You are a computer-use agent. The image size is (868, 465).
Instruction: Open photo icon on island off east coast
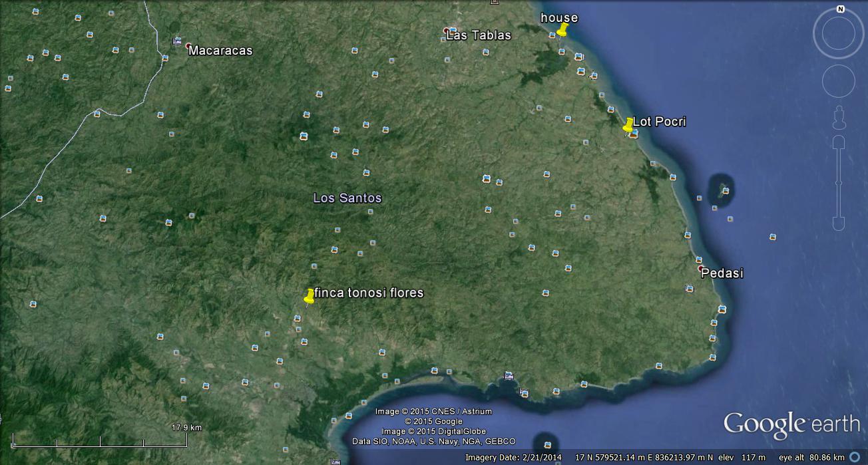(725, 191)
